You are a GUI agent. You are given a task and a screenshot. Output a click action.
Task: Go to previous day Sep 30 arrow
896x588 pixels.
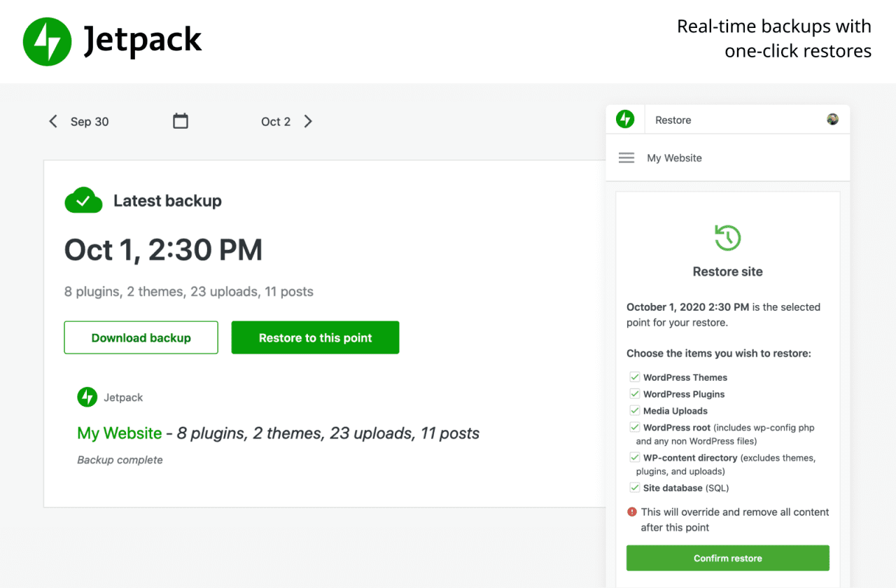[x=53, y=121]
